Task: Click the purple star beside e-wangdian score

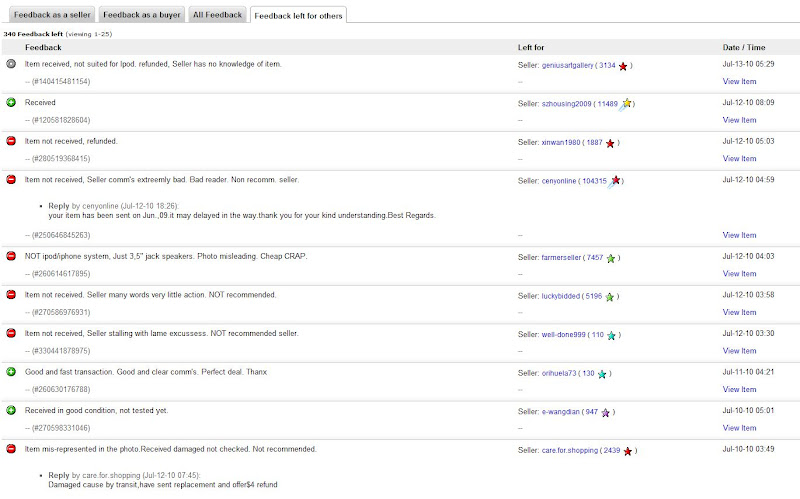Action: [x=606, y=412]
